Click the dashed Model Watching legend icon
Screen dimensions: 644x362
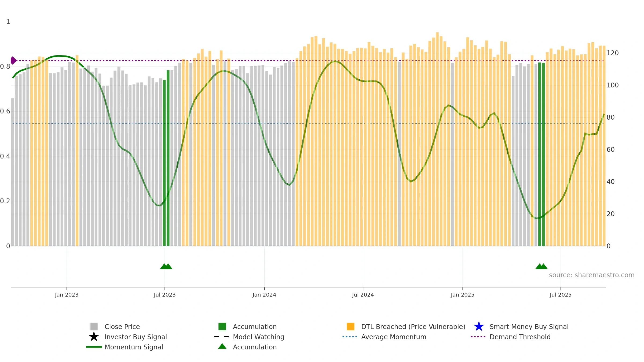[x=221, y=337]
